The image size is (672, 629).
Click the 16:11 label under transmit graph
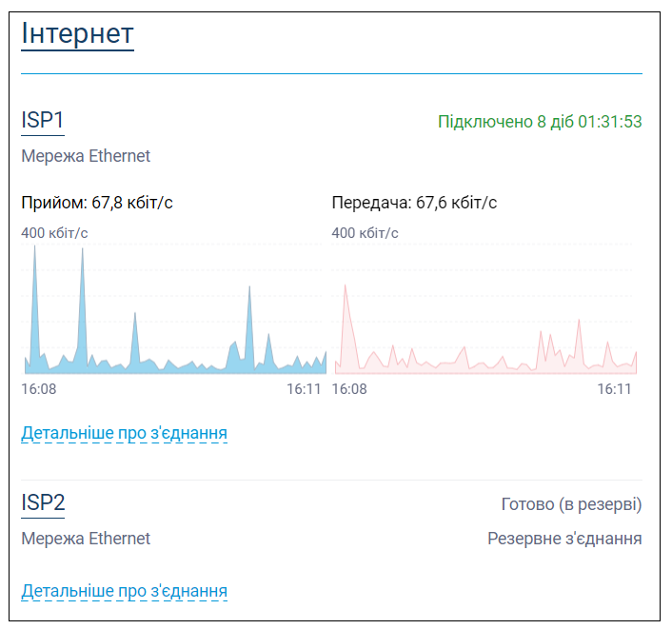point(614,389)
